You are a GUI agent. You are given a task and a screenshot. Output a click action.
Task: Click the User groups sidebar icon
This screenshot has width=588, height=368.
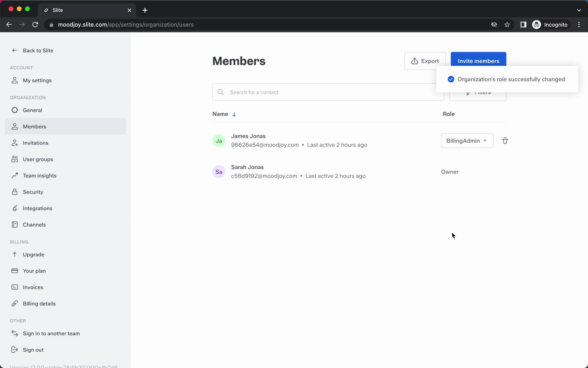coord(14,159)
